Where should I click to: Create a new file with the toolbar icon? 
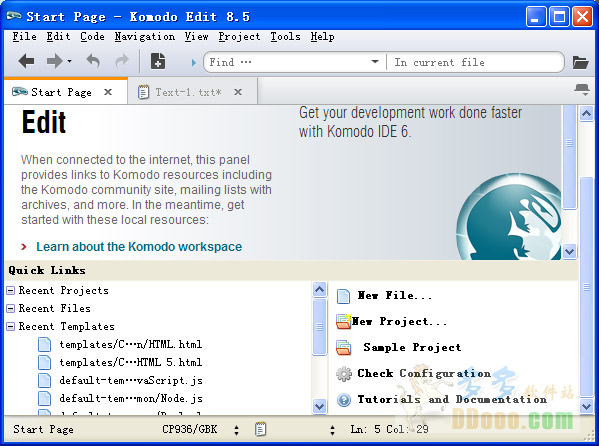158,61
